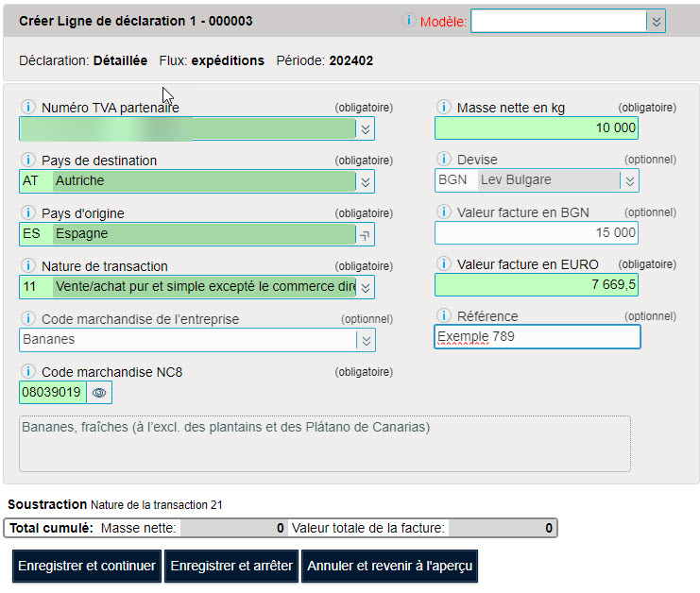Viewport: 700px width, 593px height.
Task: Focus the Référence text field
Action: click(538, 336)
